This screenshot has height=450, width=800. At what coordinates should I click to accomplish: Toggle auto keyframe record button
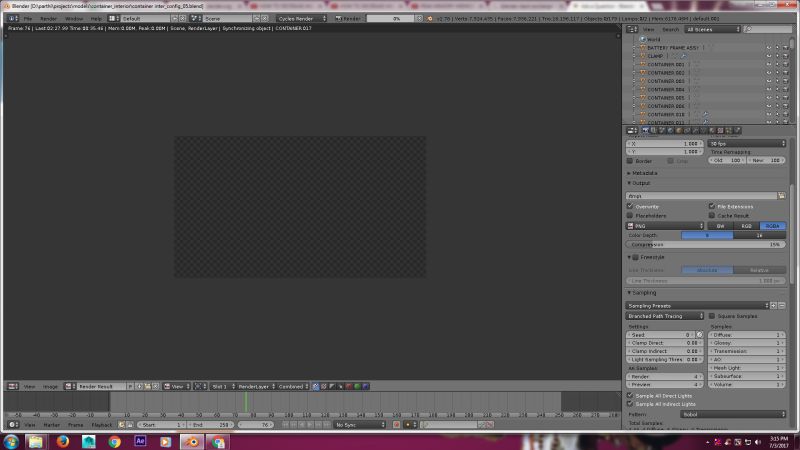pos(396,424)
